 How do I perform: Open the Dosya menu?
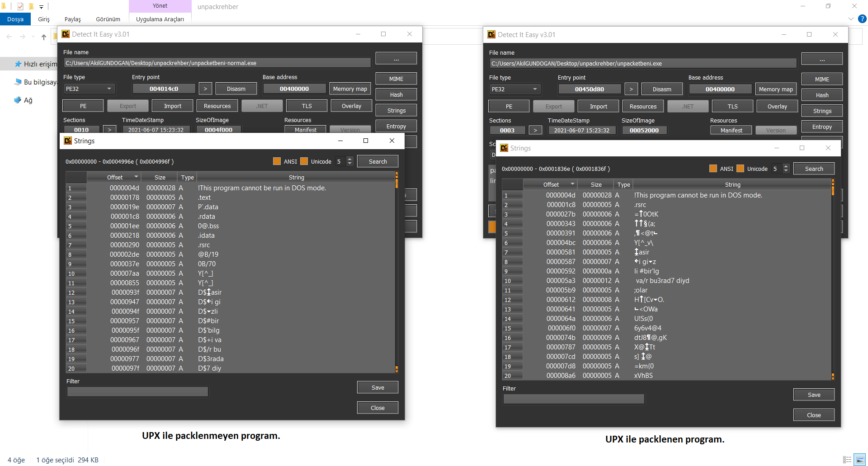tap(15, 19)
